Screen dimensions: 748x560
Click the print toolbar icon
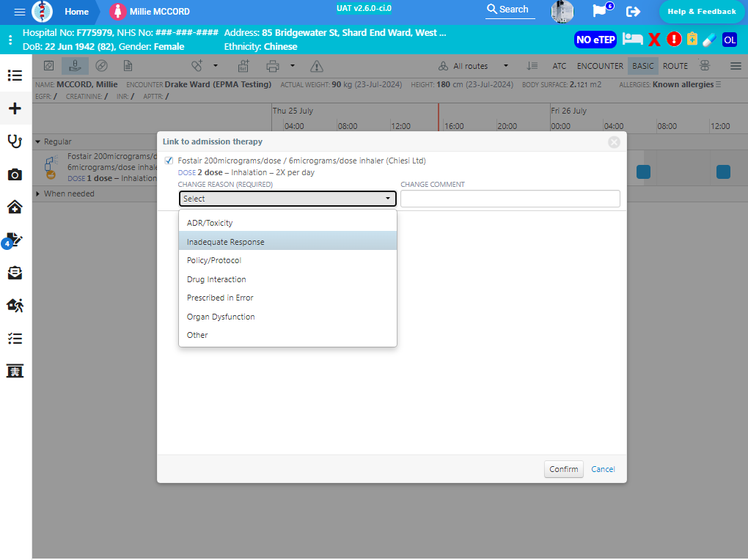tap(272, 66)
